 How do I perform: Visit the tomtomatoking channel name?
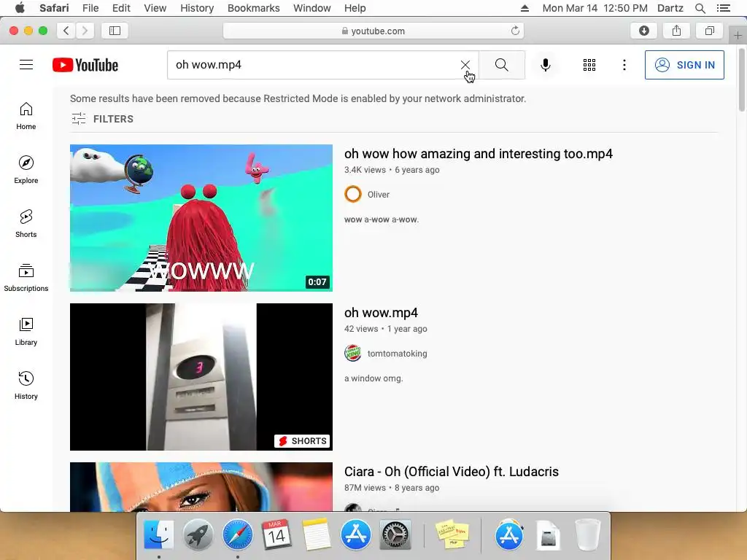pyautogui.click(x=398, y=354)
